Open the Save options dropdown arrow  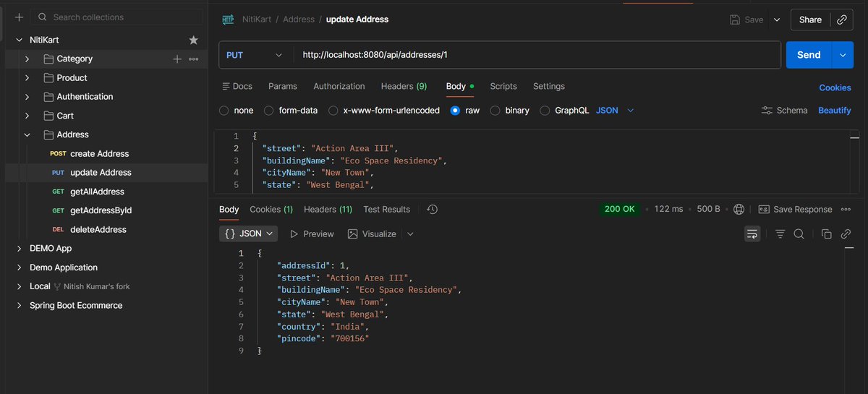777,20
